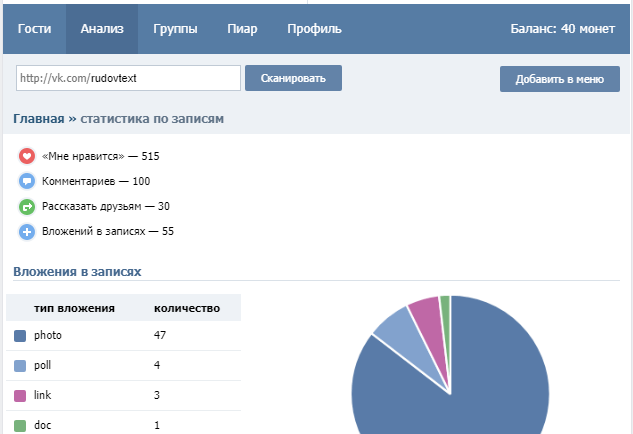Open the Профиль tab
Viewport: 633px width, 434px height.
click(314, 29)
